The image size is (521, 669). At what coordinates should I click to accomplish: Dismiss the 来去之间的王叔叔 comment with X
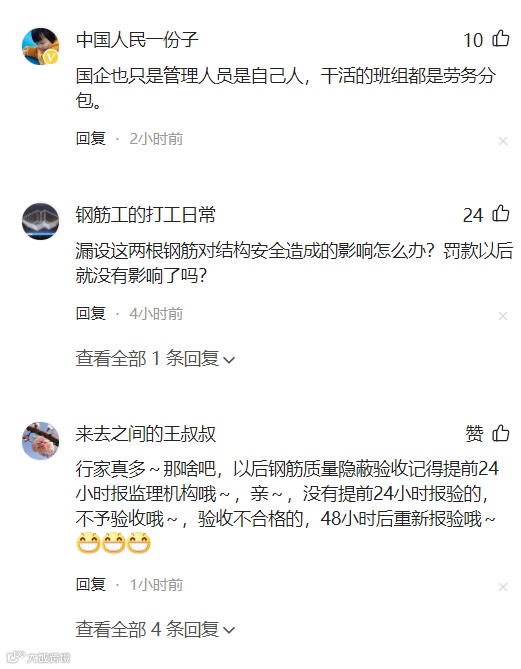pyautogui.click(x=503, y=587)
